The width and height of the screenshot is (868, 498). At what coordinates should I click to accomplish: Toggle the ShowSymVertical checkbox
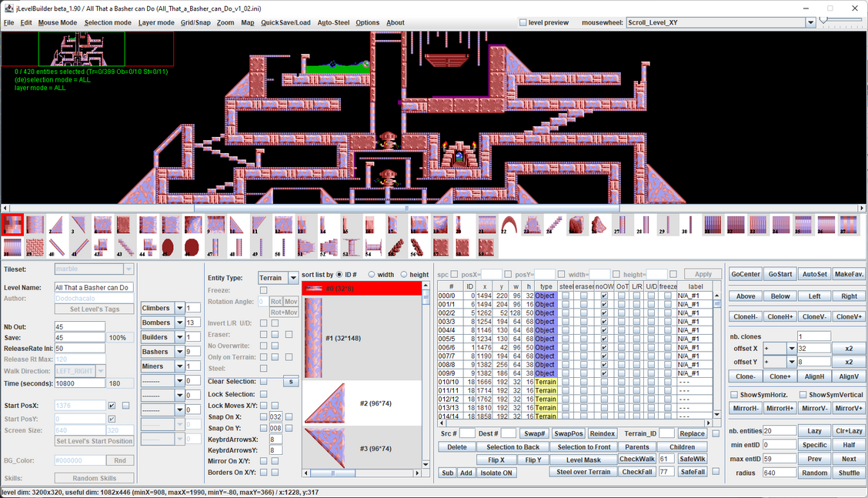(x=803, y=395)
